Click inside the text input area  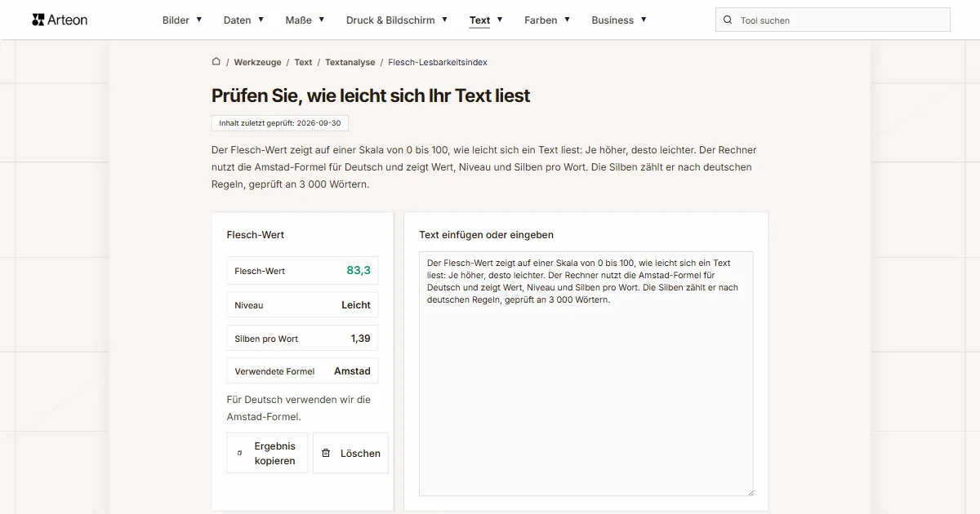click(586, 374)
